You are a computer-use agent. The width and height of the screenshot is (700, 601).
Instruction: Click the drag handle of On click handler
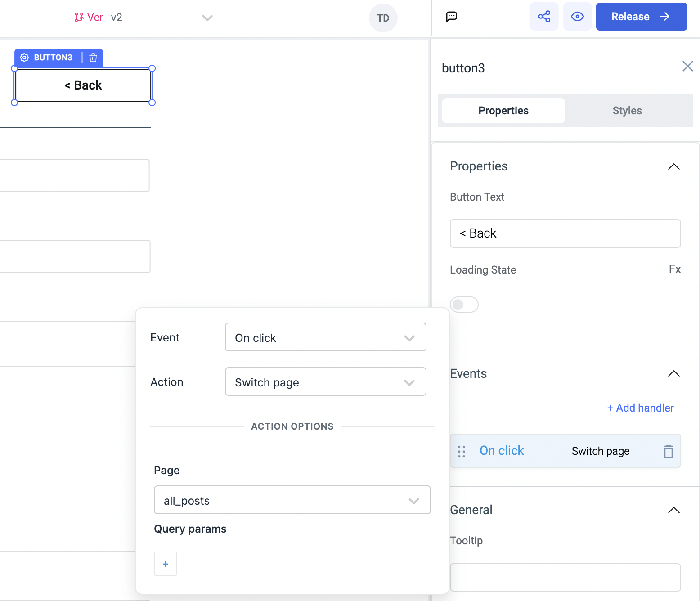tap(462, 451)
